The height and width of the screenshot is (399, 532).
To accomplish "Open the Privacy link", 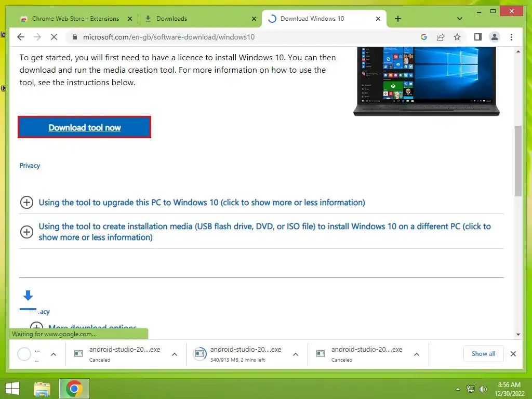I will 30,166.
